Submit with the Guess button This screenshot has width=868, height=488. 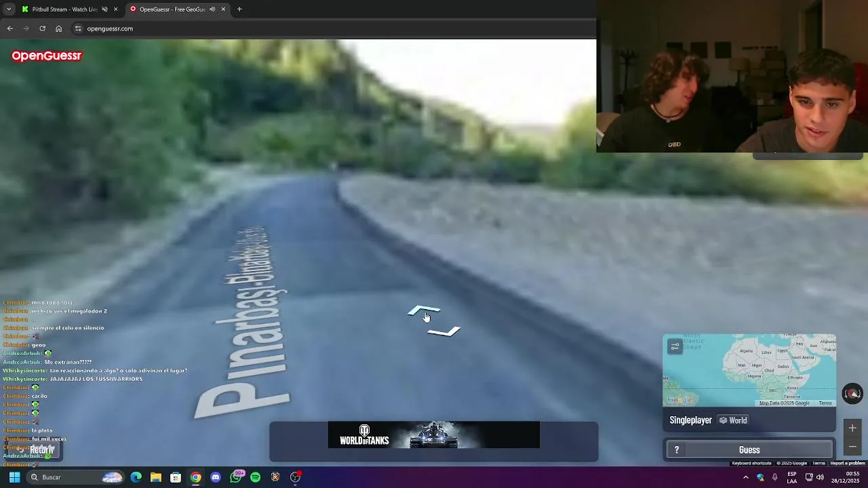(x=749, y=450)
